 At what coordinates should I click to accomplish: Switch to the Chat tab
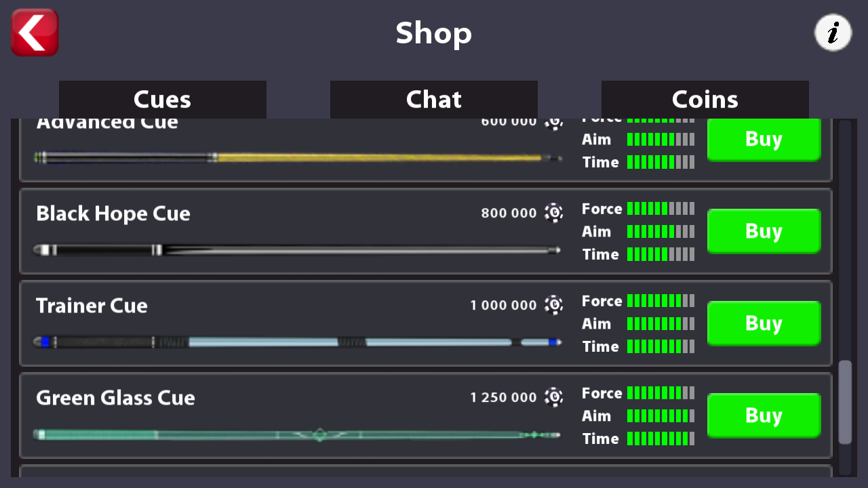434,100
